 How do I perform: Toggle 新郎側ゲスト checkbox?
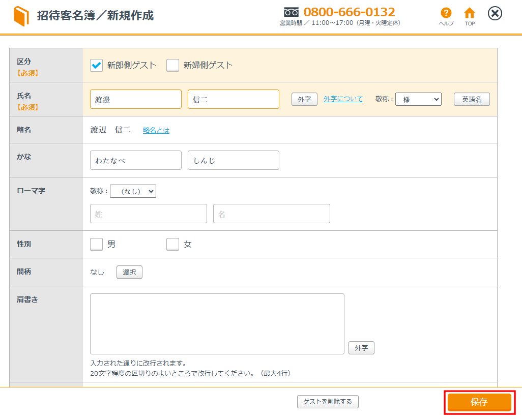97,65
